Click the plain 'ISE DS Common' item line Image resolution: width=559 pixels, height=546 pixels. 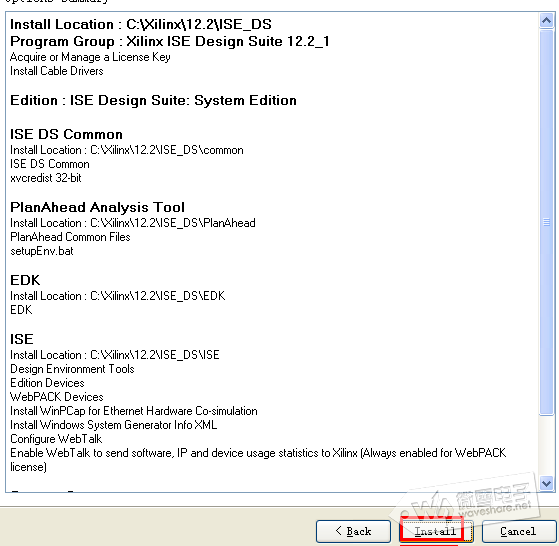(50, 164)
